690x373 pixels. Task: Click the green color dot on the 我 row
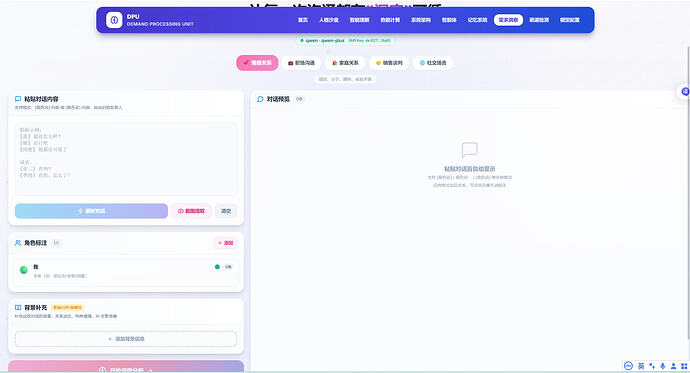click(217, 267)
